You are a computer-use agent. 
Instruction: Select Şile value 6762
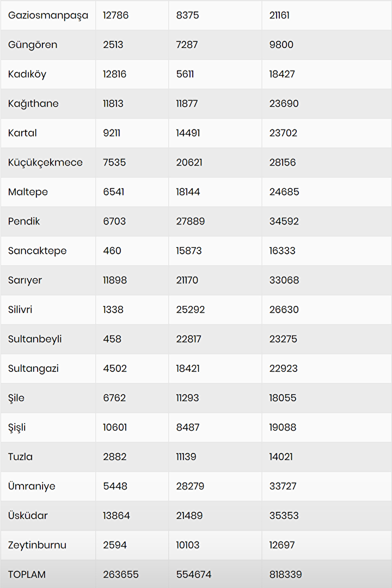tap(114, 397)
